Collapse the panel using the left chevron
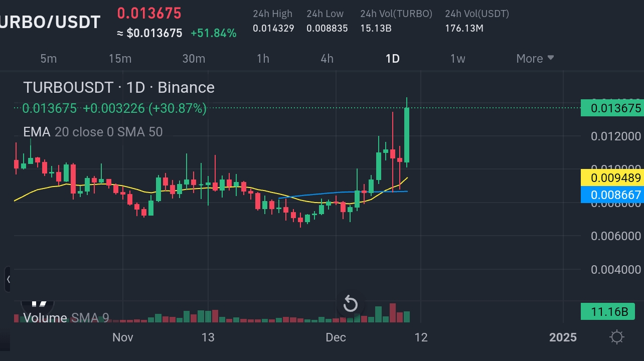 click(x=8, y=279)
